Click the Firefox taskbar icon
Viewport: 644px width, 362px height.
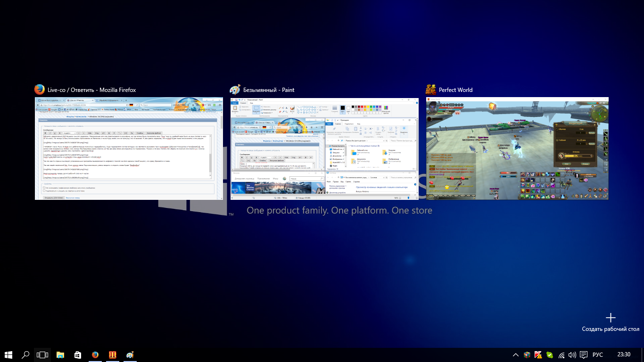coord(95,355)
